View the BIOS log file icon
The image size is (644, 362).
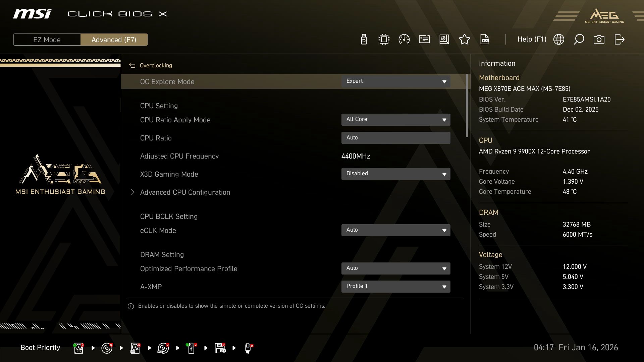(485, 39)
